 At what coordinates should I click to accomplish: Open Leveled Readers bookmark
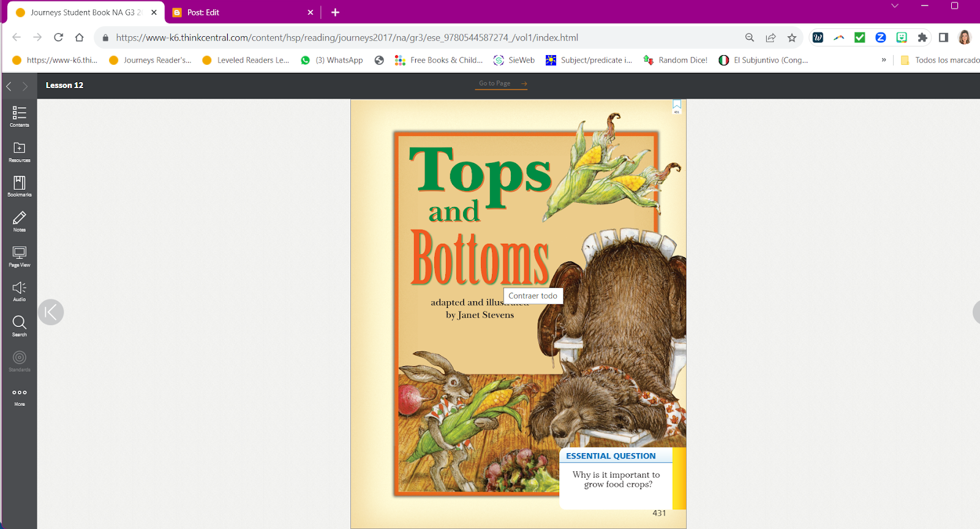coord(246,60)
